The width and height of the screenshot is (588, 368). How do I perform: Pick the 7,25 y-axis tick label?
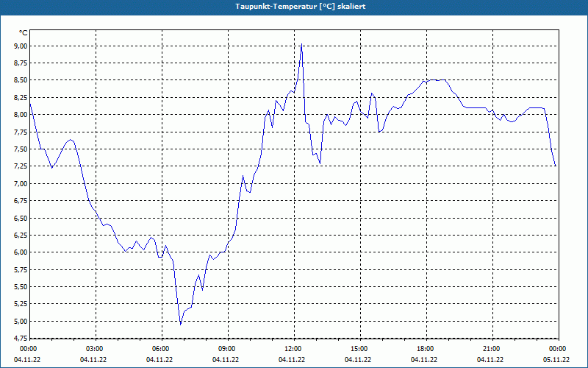point(20,166)
